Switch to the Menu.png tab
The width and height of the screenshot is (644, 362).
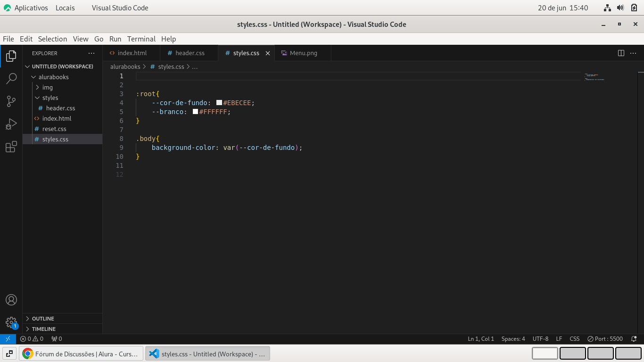tap(303, 53)
